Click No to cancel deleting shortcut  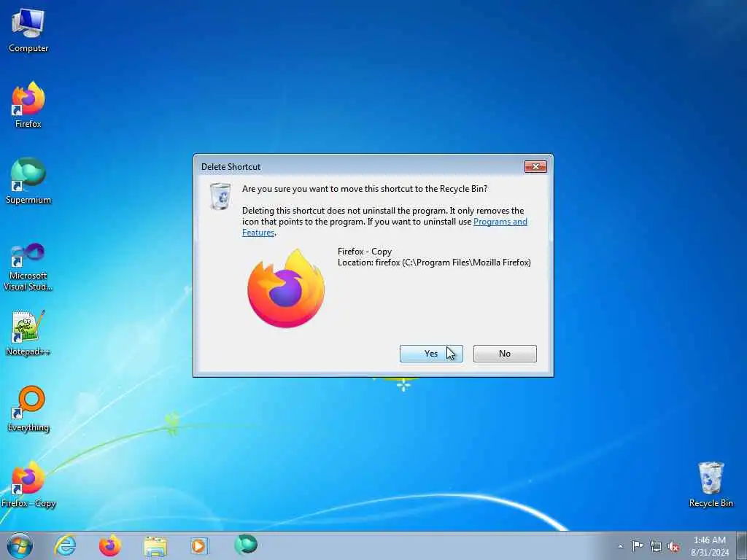[x=505, y=354]
